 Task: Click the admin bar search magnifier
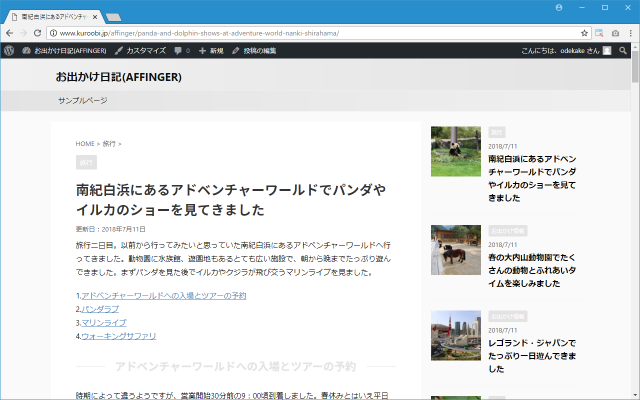622,51
